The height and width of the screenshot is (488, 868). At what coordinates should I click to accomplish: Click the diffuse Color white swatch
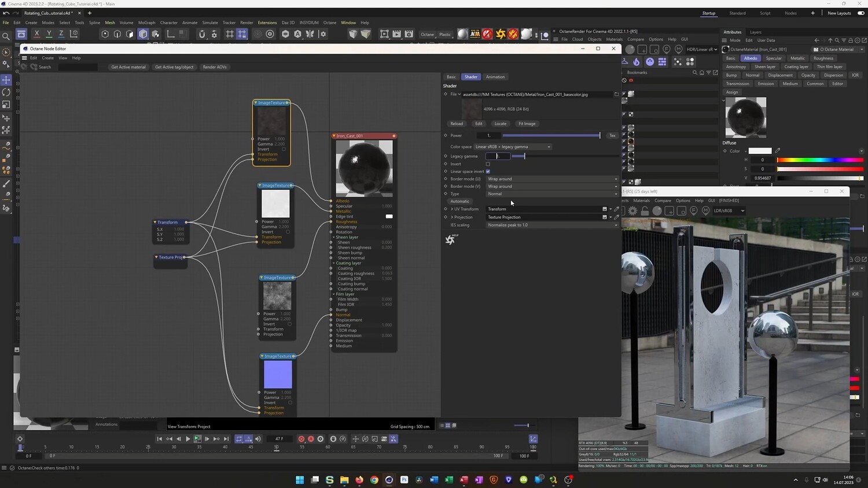click(760, 151)
